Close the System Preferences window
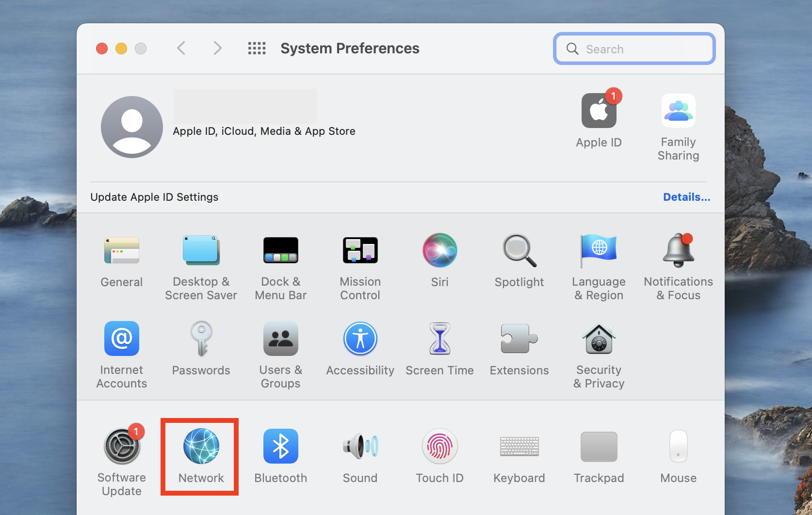The width and height of the screenshot is (812, 515). [x=102, y=48]
